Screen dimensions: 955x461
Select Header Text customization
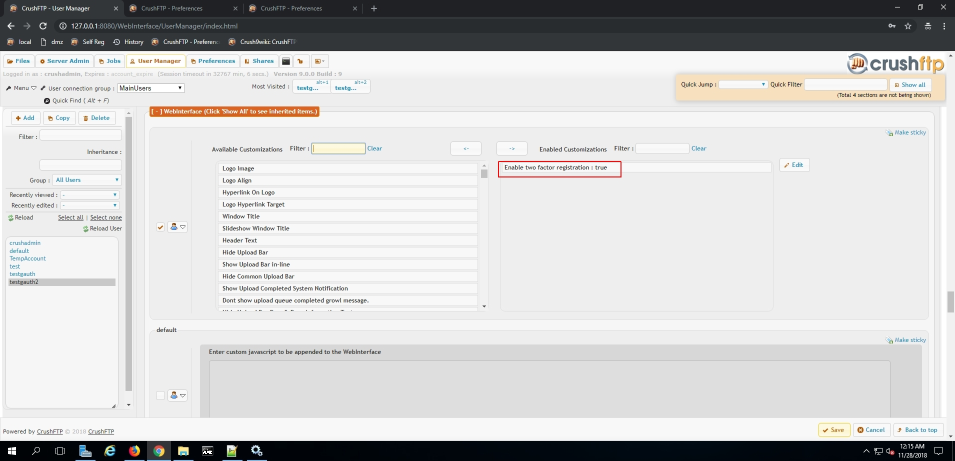tap(348, 241)
